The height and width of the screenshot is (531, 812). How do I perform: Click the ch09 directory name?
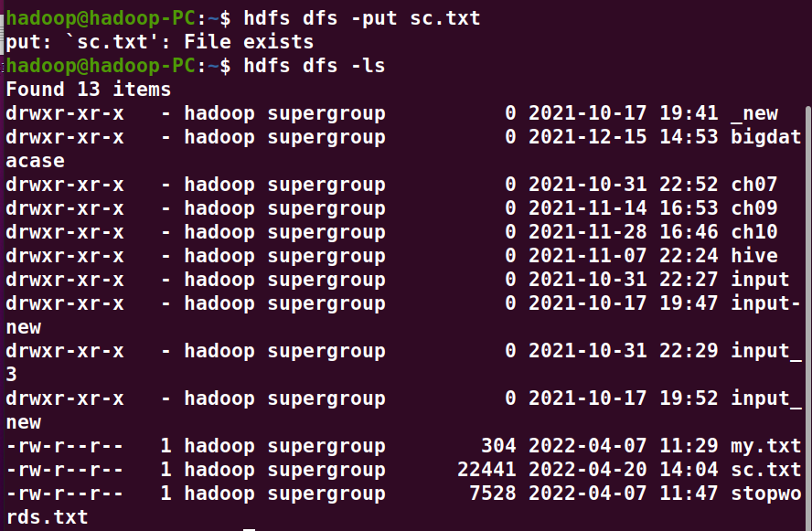pos(754,208)
